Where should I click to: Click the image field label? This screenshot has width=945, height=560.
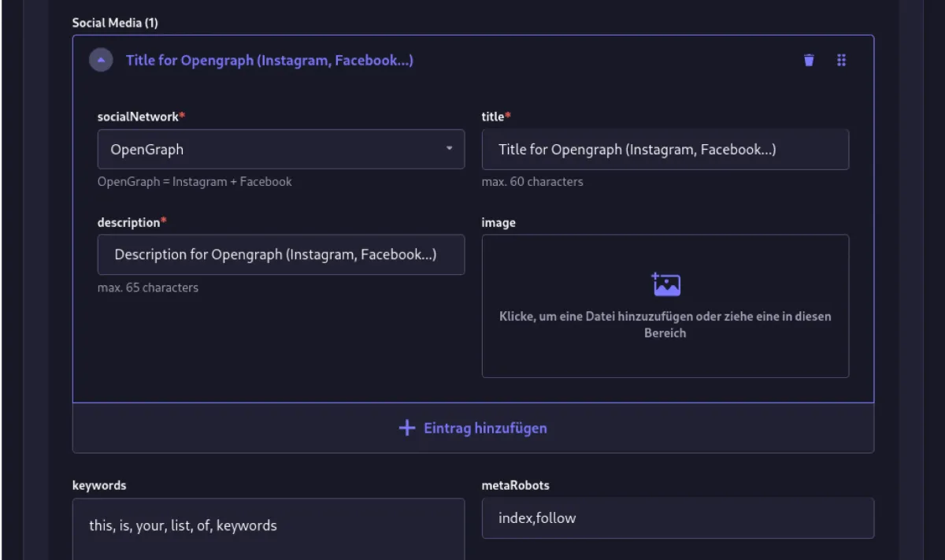tap(498, 223)
